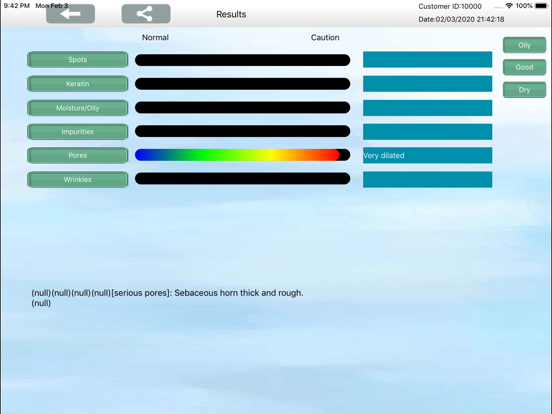Open the Wrinkles category button
Image resolution: width=552 pixels, height=414 pixels.
pyautogui.click(x=77, y=180)
